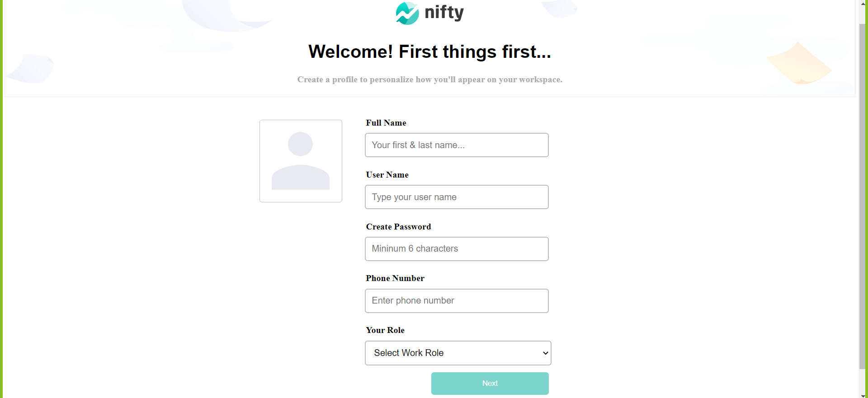Image resolution: width=868 pixels, height=398 pixels.
Task: Click the "Create a profile" subtitle text
Action: coord(429,80)
